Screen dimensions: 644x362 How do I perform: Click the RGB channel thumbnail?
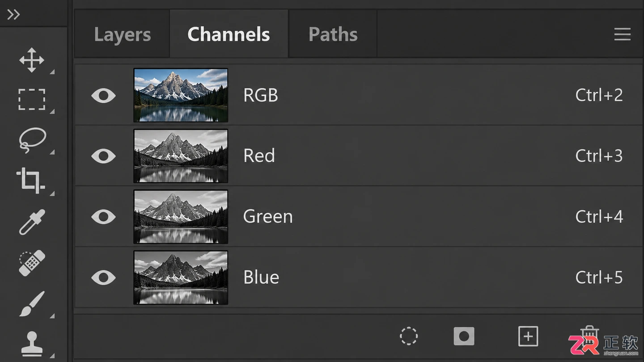click(181, 95)
